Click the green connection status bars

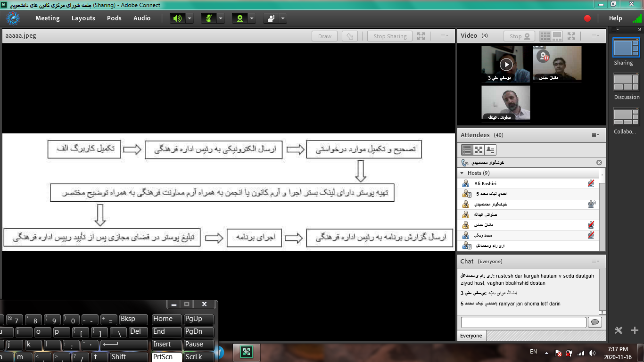(637, 19)
